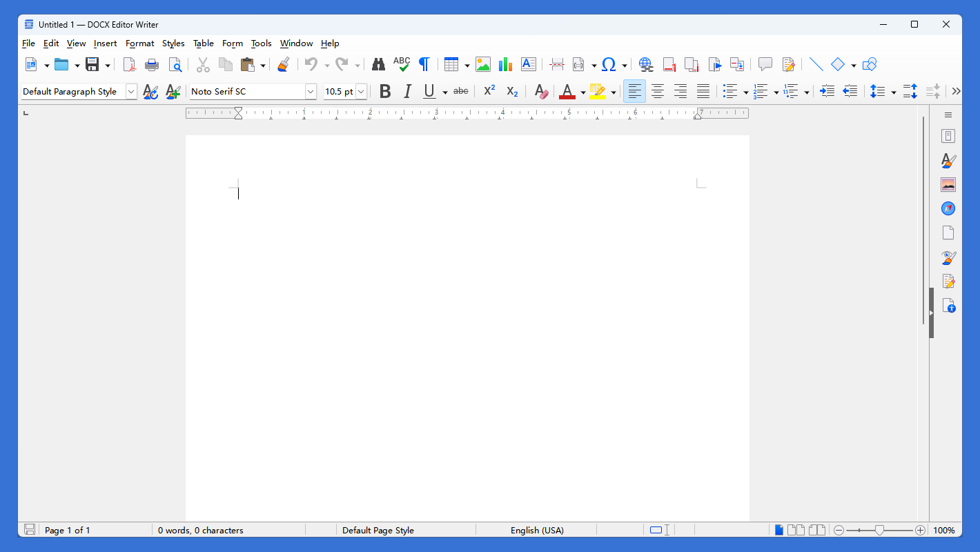Click the English (USA) language indicator
The height and width of the screenshot is (552, 980).
tap(537, 530)
